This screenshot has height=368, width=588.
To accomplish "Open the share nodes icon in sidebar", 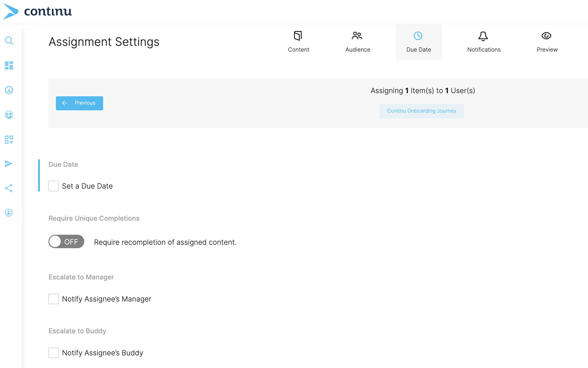I will pyautogui.click(x=9, y=188).
